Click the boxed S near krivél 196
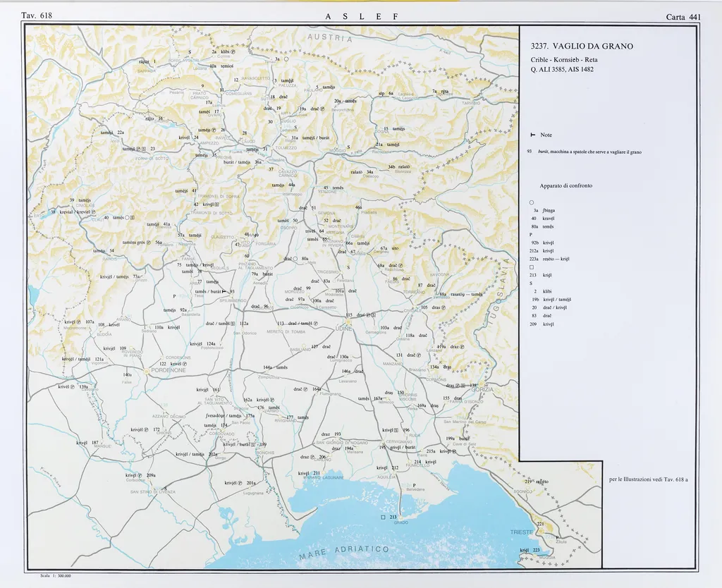The image size is (722, 588). coord(397,430)
